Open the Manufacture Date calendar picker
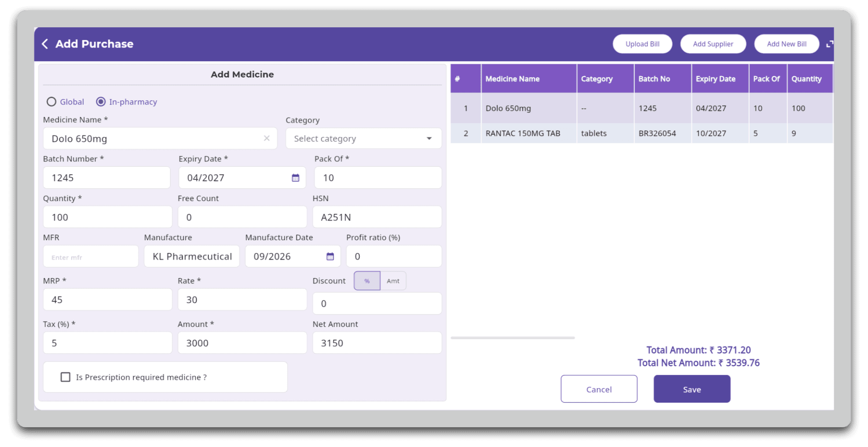 [330, 256]
